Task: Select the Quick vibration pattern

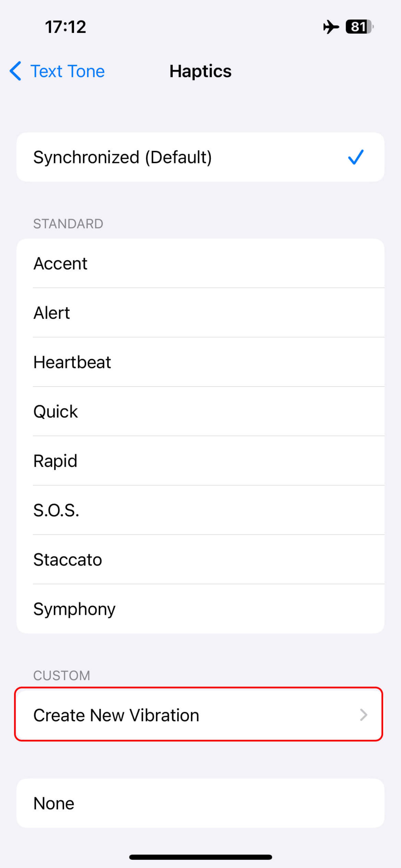Action: [x=200, y=411]
